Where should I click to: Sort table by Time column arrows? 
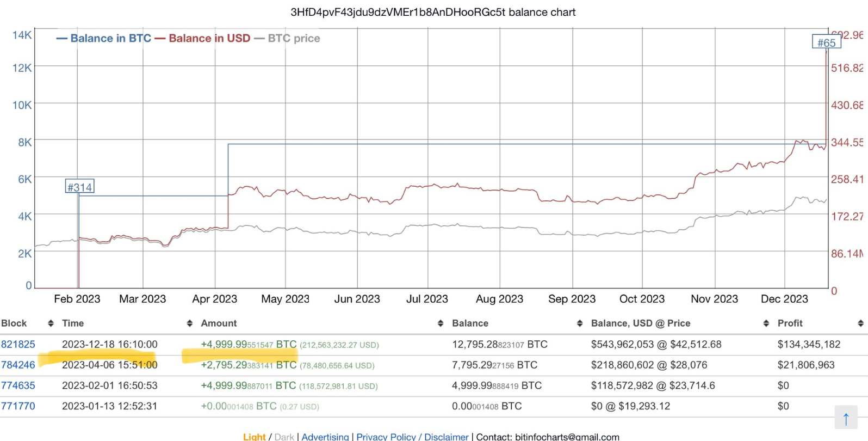click(x=190, y=323)
